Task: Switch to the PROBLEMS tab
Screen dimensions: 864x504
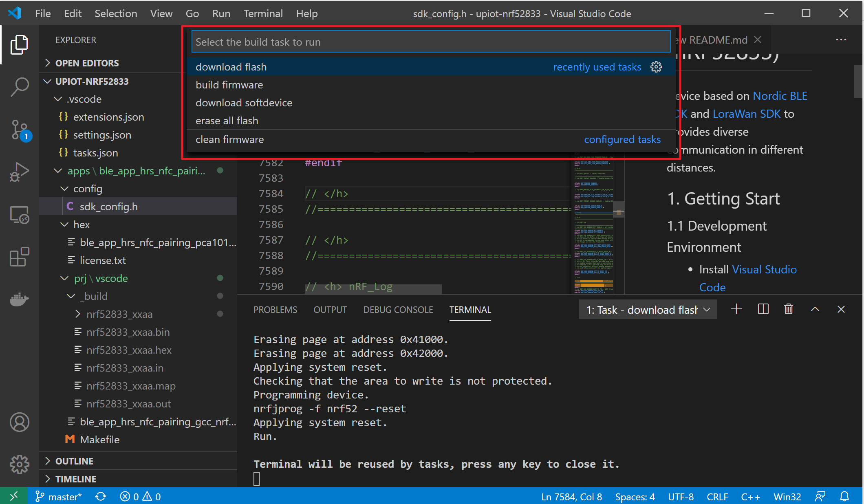Action: coord(275,310)
